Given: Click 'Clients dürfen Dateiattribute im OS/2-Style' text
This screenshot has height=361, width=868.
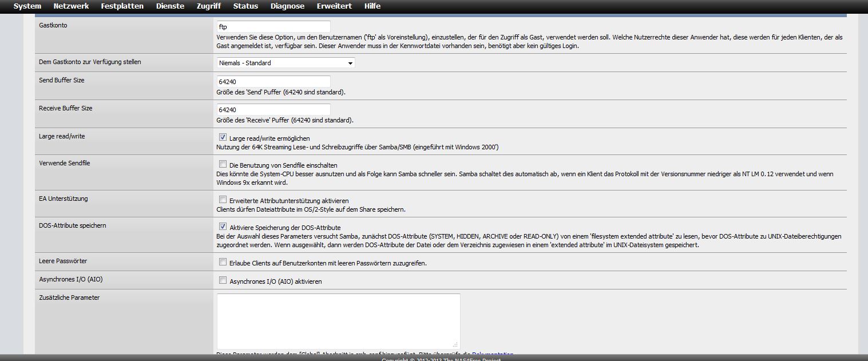Looking at the screenshot, I should point(311,210).
